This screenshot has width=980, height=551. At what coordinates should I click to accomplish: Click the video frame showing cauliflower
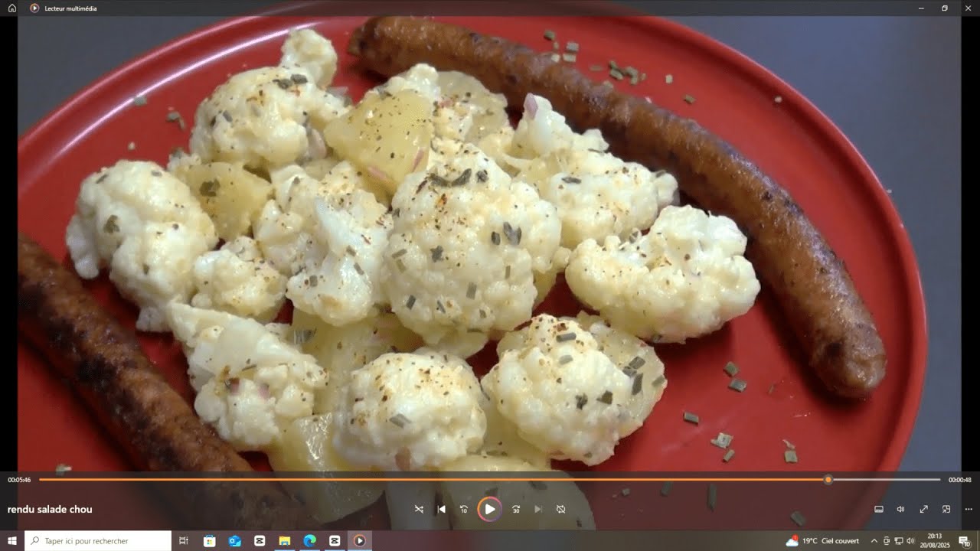[x=489, y=243]
